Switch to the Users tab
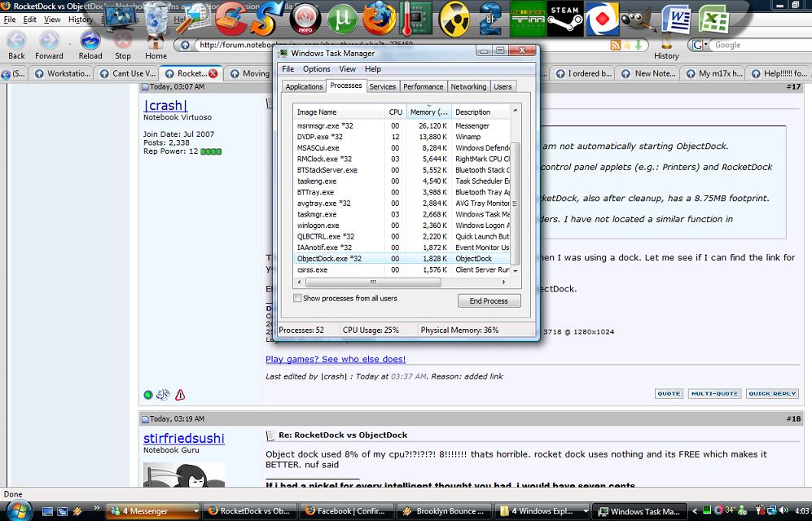This screenshot has height=521, width=812. point(503,86)
